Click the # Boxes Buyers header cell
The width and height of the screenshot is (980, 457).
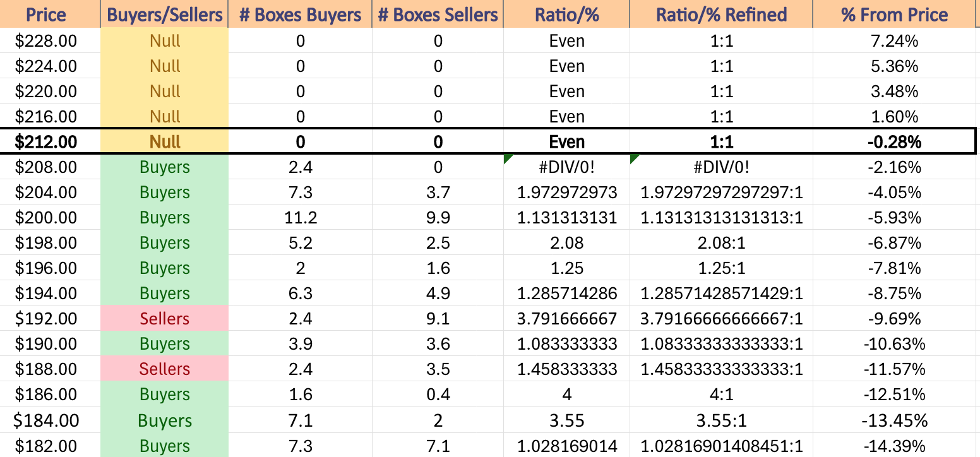point(300,14)
